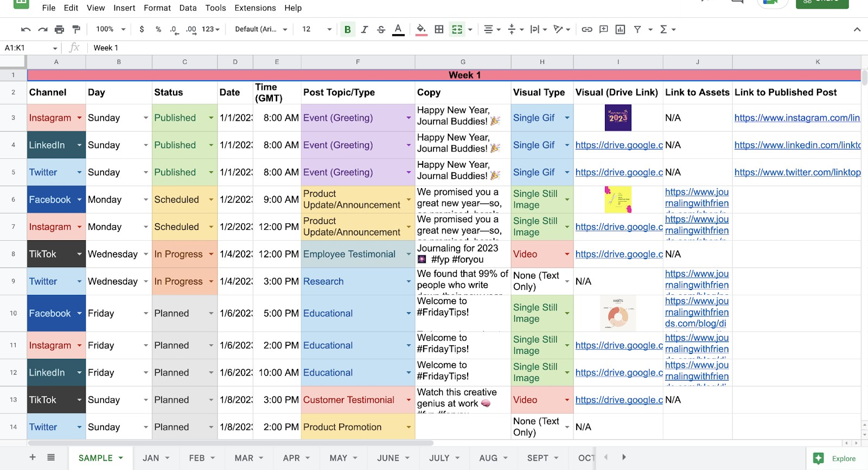Insert a comment

point(604,29)
